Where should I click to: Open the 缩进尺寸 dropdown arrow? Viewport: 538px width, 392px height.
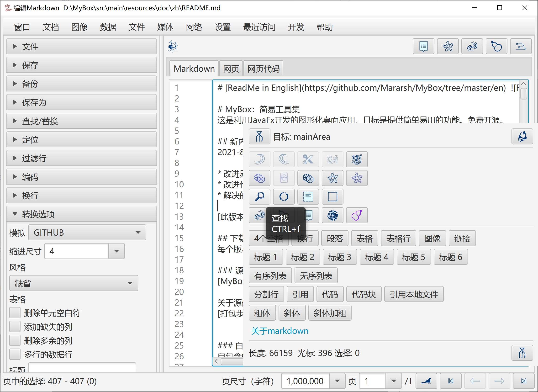(x=116, y=251)
